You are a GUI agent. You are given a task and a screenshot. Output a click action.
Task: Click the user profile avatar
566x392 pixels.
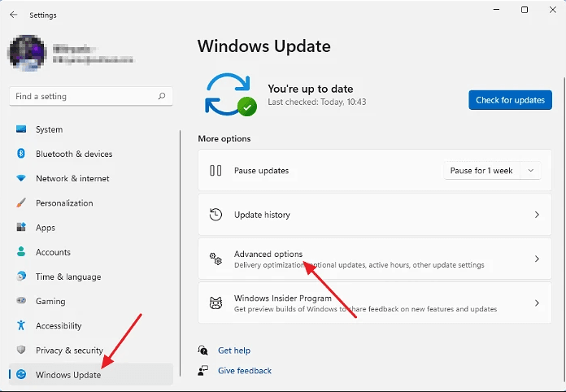point(27,53)
